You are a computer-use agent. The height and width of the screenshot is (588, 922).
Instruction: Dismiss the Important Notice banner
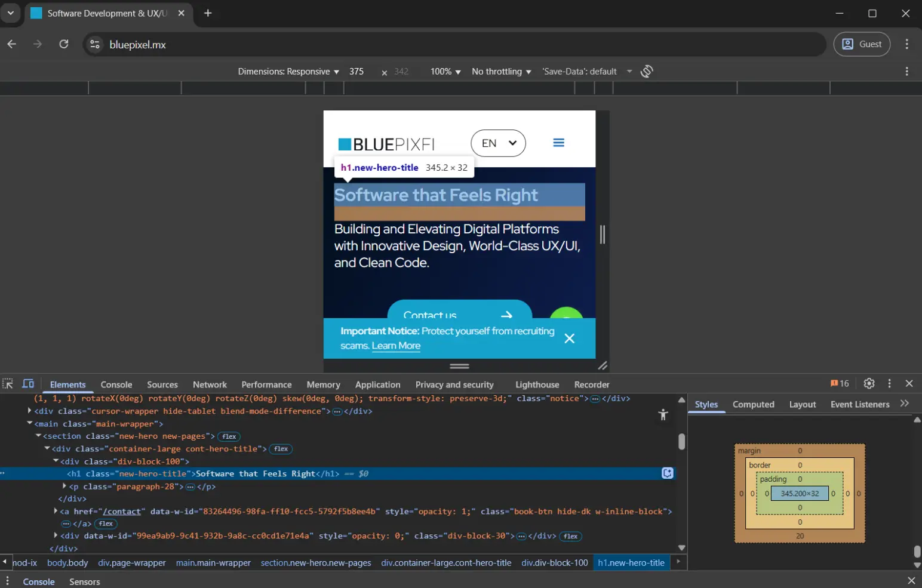[x=570, y=338]
